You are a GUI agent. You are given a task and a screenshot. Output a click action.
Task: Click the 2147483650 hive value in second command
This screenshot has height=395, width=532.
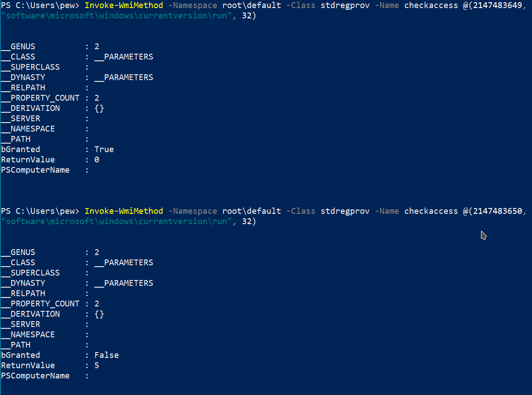pos(498,211)
